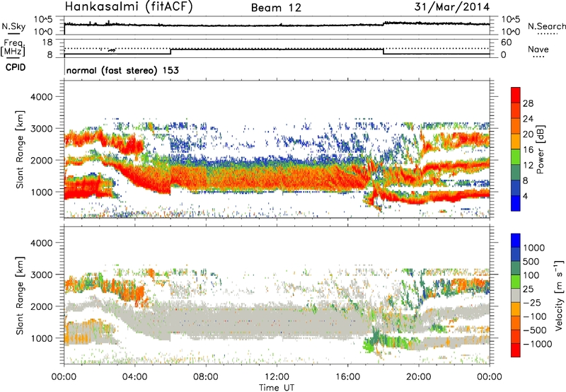The image size is (566, 392).
Task: Click the CPID row label
Action: coord(16,67)
